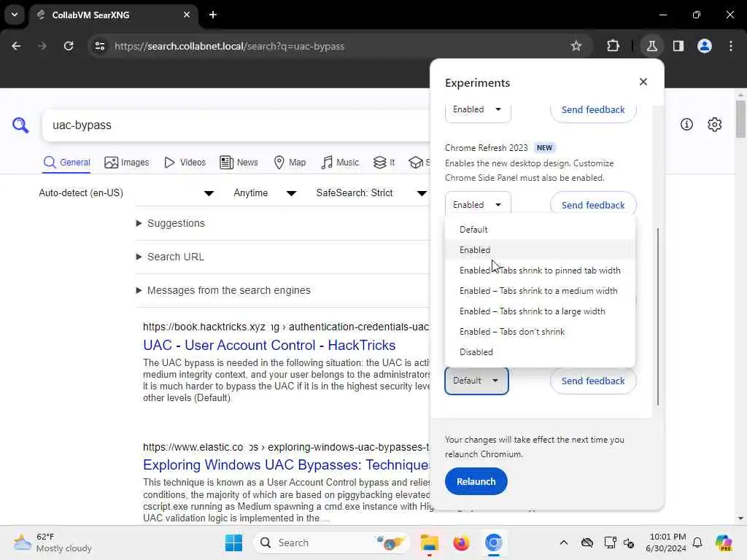Open Windows Start menu
The height and width of the screenshot is (560, 747).
point(233,542)
